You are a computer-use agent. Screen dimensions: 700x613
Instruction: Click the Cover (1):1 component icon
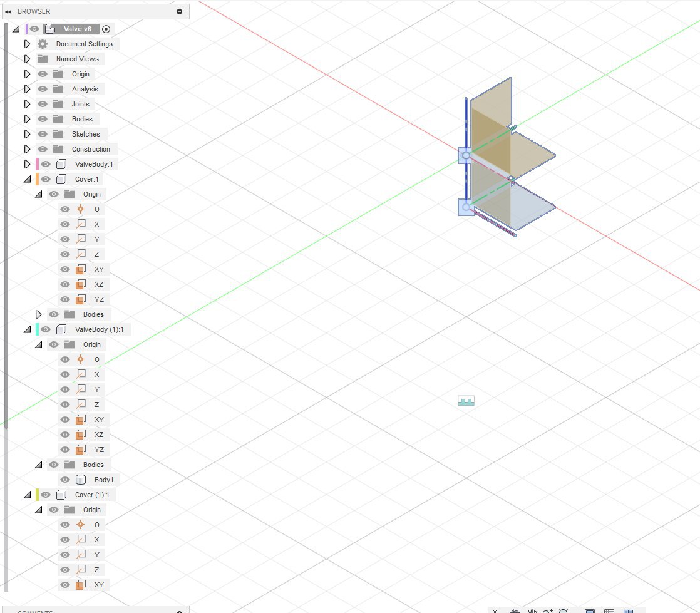(61, 495)
